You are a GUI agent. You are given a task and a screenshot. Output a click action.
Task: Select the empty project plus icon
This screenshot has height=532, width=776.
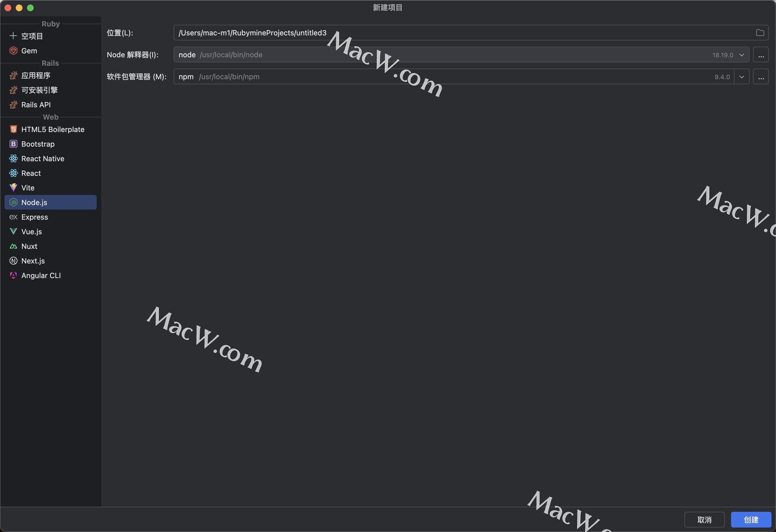pyautogui.click(x=13, y=36)
